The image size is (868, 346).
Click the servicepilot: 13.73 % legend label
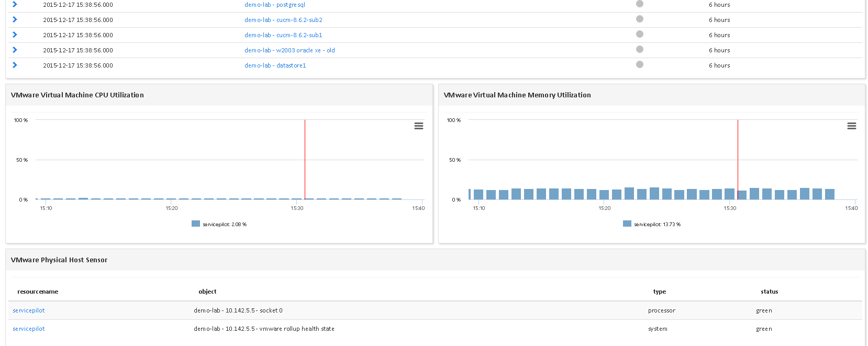(658, 225)
